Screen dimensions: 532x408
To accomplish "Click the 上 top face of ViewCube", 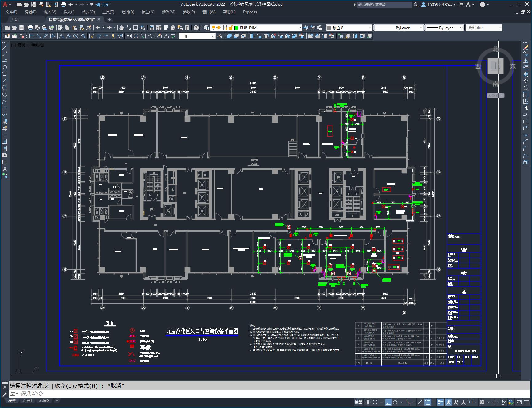I will (x=495, y=66).
